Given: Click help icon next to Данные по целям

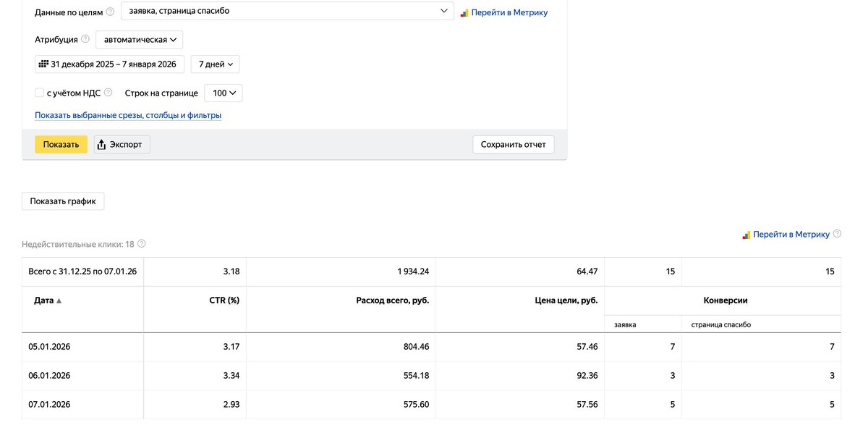Looking at the screenshot, I should pos(110,12).
